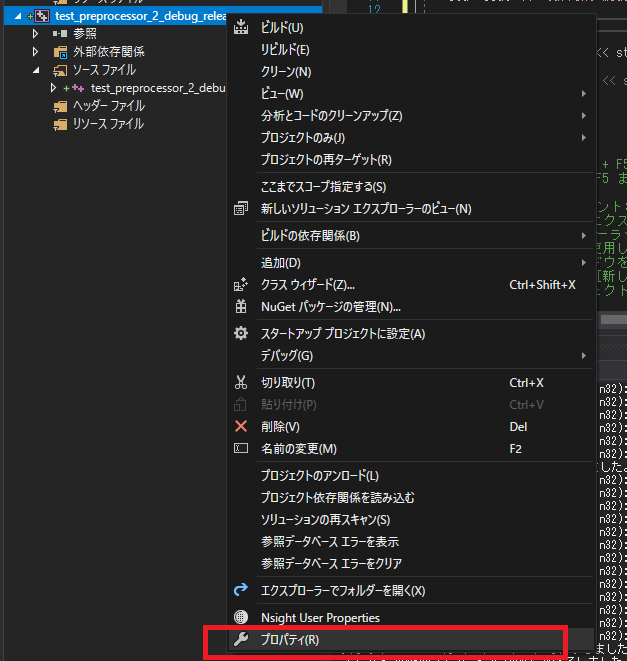The width and height of the screenshot is (627, 661).
Task: Expand the 外部依存関係 tree node
Action: (35, 51)
